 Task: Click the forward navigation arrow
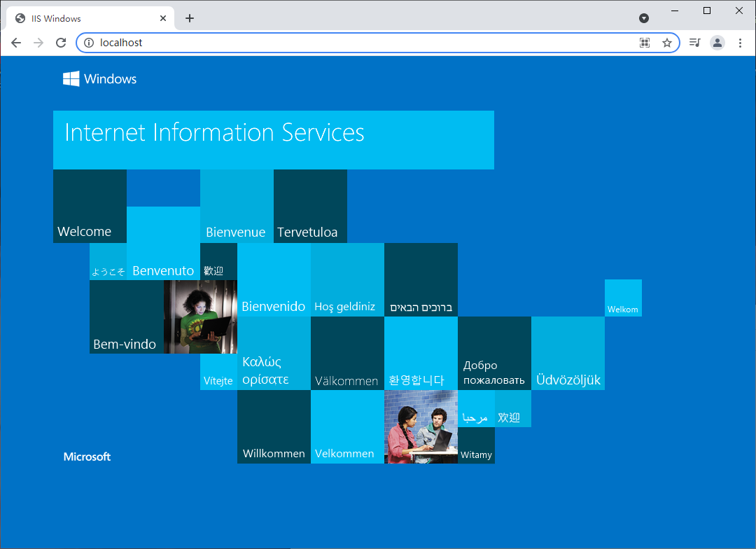point(38,43)
